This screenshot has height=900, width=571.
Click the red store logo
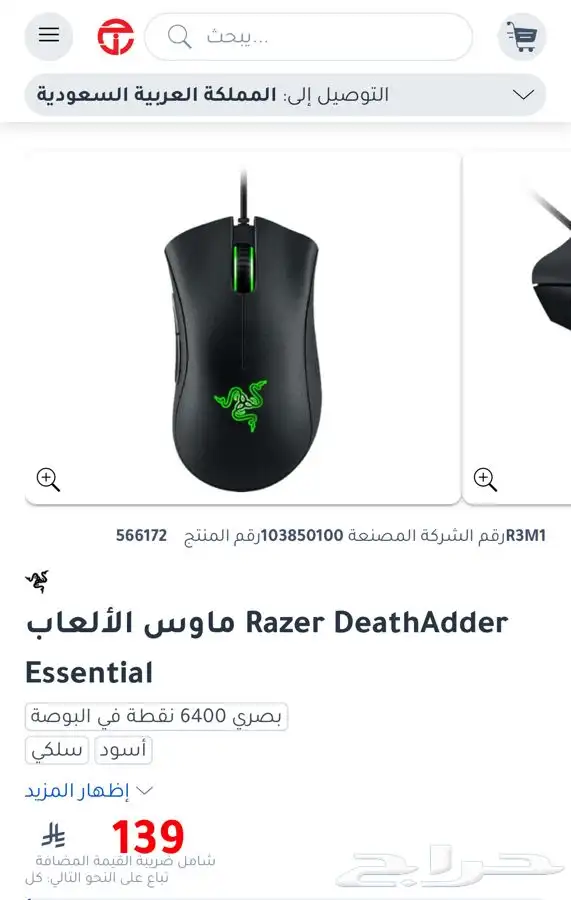click(115, 36)
